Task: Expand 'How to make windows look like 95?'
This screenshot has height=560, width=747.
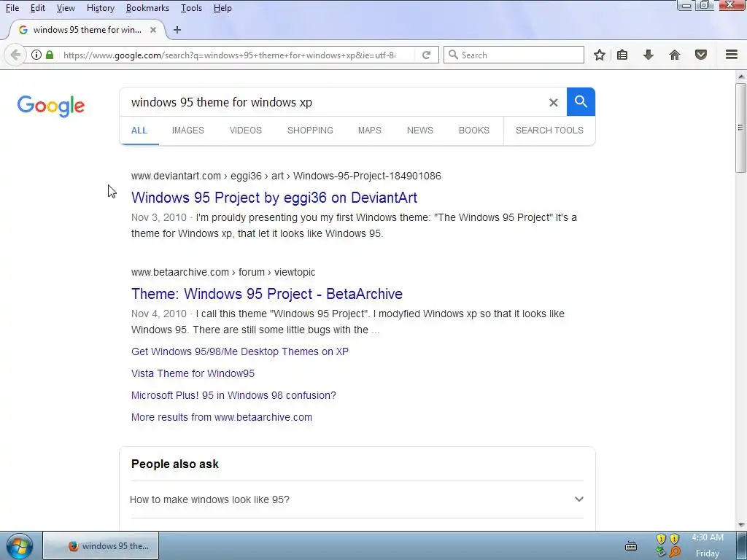Action: [356, 499]
